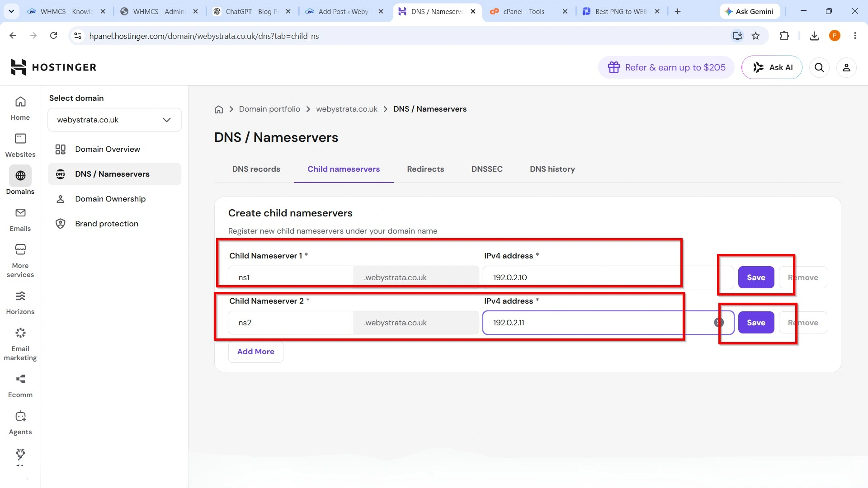This screenshot has height=488, width=868.
Task: Click the Add More button
Action: click(x=255, y=352)
